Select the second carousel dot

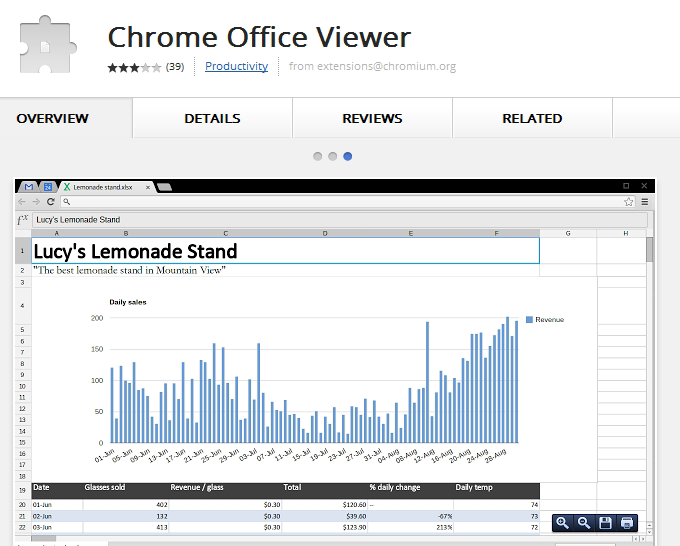pos(332,156)
